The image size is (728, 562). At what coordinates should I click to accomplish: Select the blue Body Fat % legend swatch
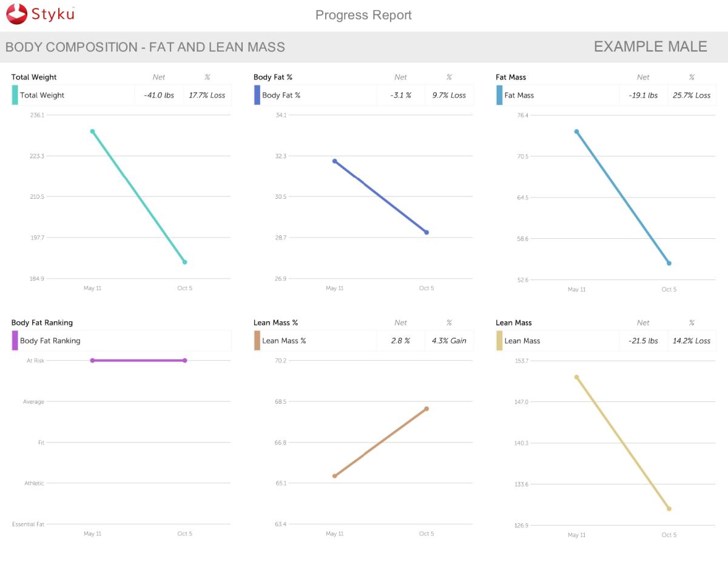pos(257,95)
